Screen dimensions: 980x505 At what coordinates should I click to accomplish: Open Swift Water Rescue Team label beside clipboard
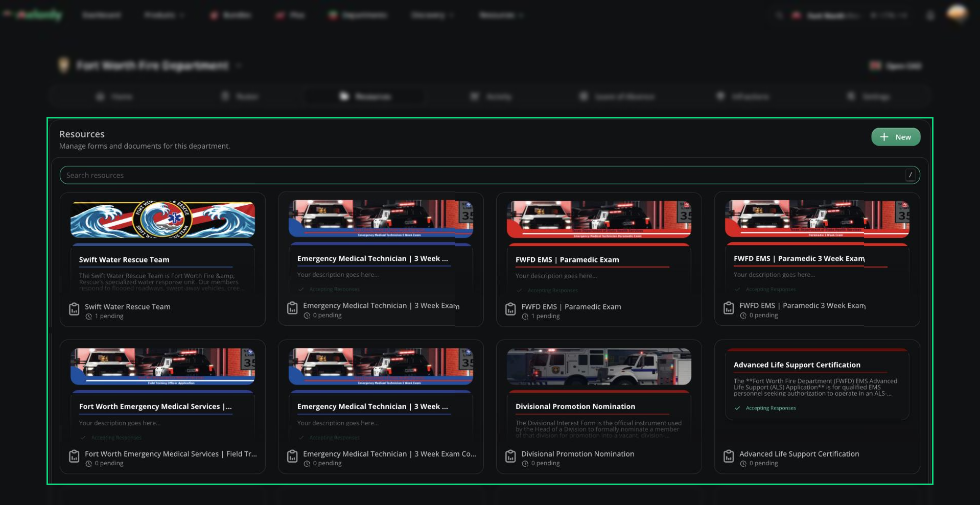click(128, 306)
